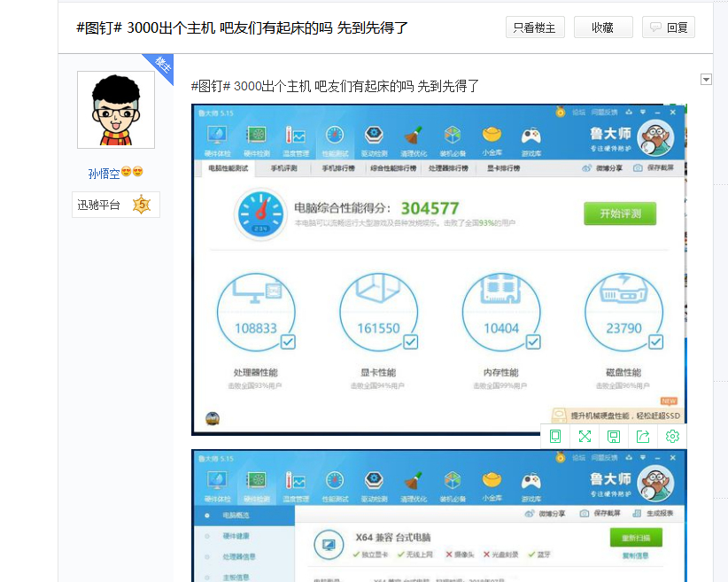Image resolution: width=728 pixels, height=582 pixels.
Task: Toggle the 显卡性能 checkbox (161550)
Action: tap(411, 342)
